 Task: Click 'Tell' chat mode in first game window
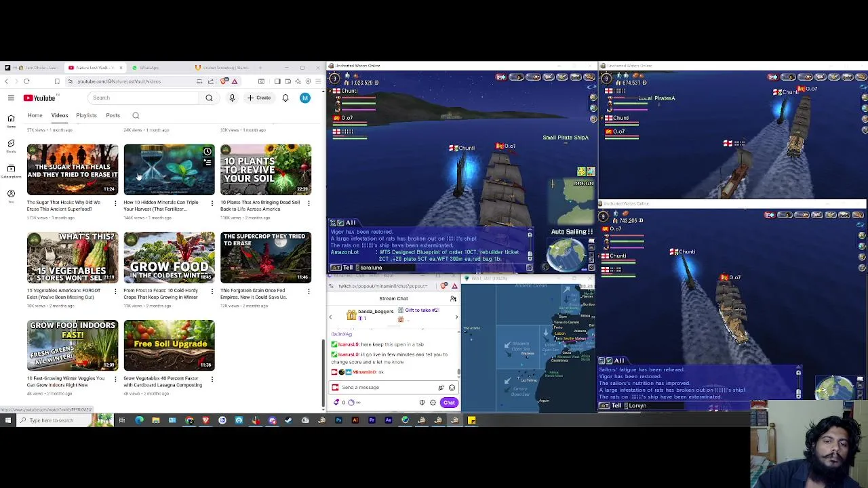[348, 268]
